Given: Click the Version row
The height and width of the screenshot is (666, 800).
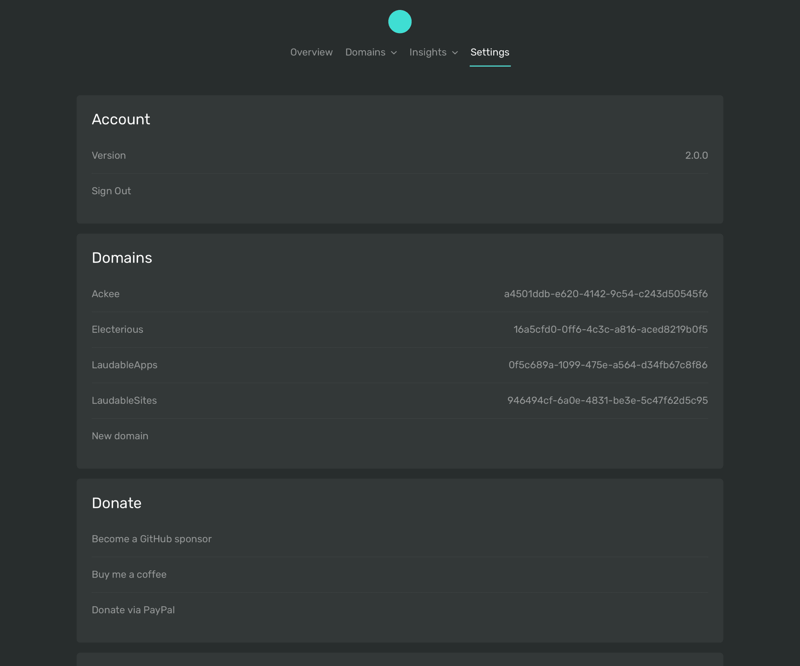Looking at the screenshot, I should (x=399, y=156).
